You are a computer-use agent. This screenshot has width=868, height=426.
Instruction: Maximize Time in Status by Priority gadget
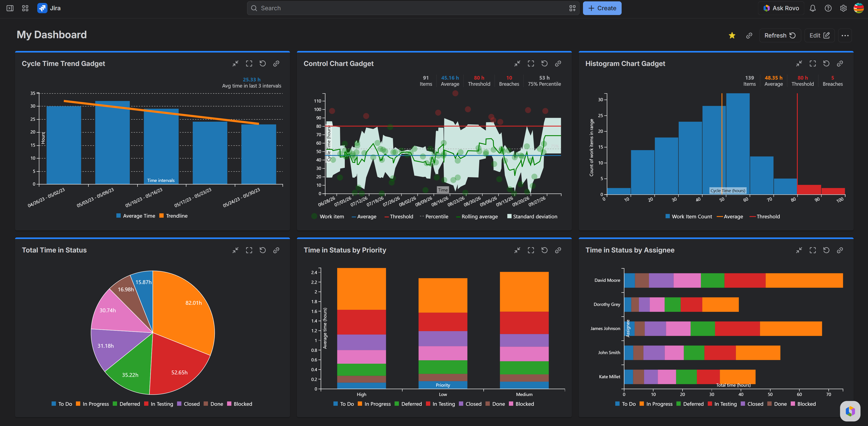[x=531, y=250]
